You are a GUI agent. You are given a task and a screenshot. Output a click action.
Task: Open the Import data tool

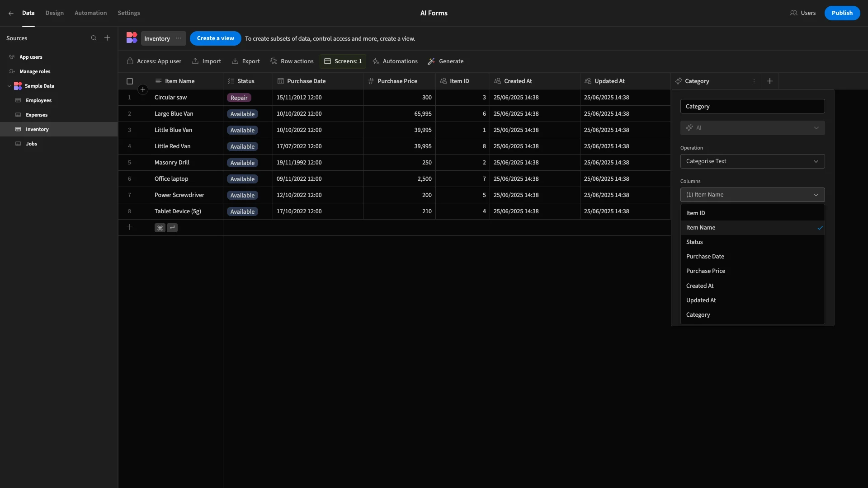click(207, 61)
